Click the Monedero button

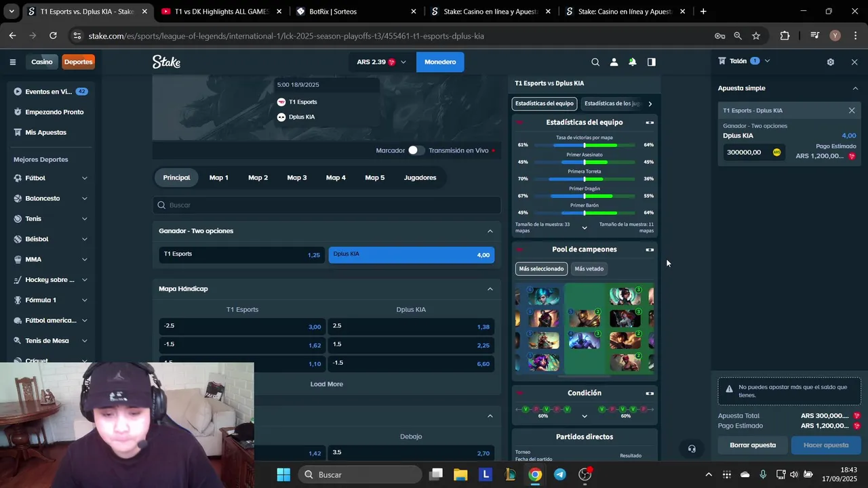(x=440, y=62)
